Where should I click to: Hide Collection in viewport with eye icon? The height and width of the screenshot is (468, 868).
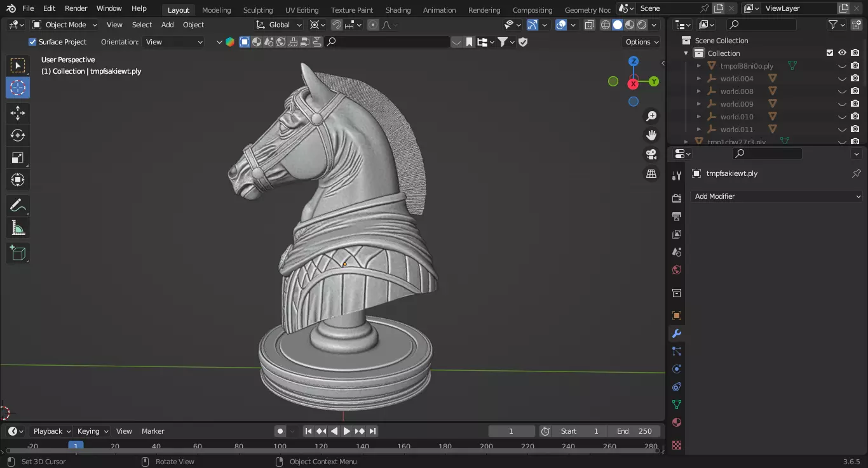[842, 53]
